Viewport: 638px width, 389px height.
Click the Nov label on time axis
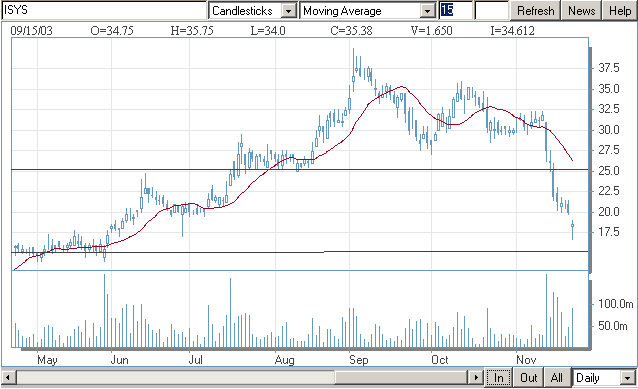coord(526,360)
